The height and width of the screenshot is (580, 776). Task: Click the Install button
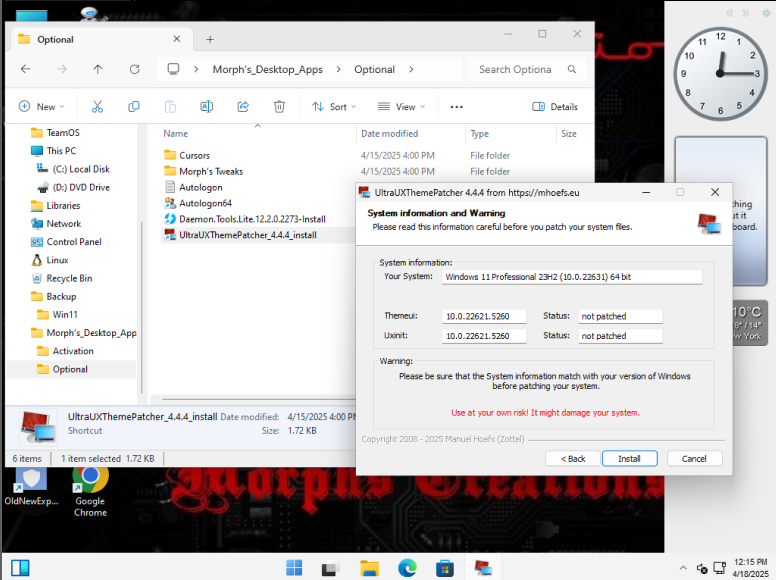pos(630,459)
